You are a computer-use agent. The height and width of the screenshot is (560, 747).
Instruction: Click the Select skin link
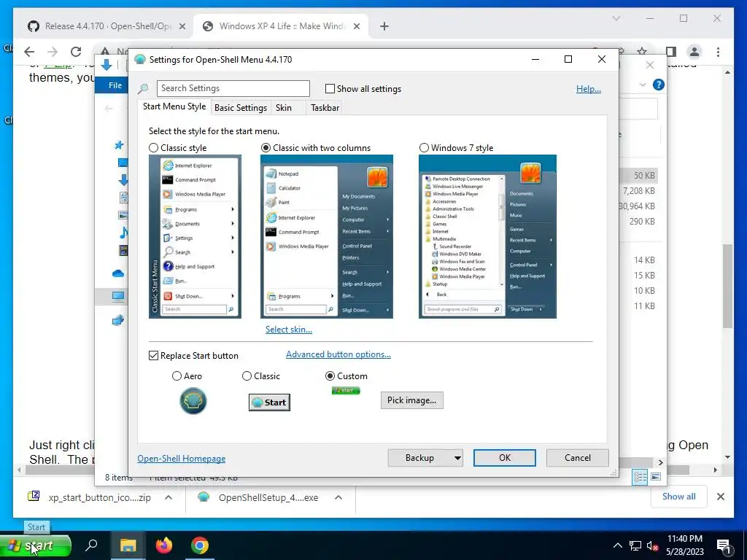[x=289, y=330]
